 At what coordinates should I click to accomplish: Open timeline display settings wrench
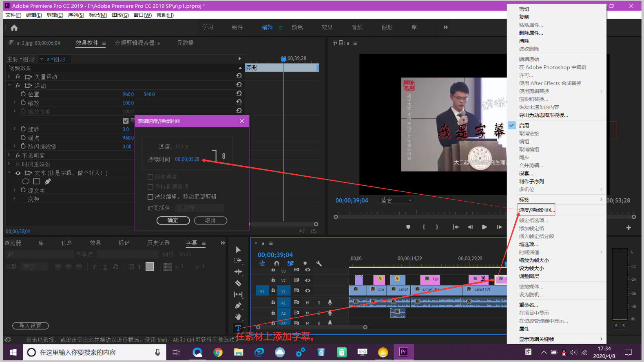[319, 264]
